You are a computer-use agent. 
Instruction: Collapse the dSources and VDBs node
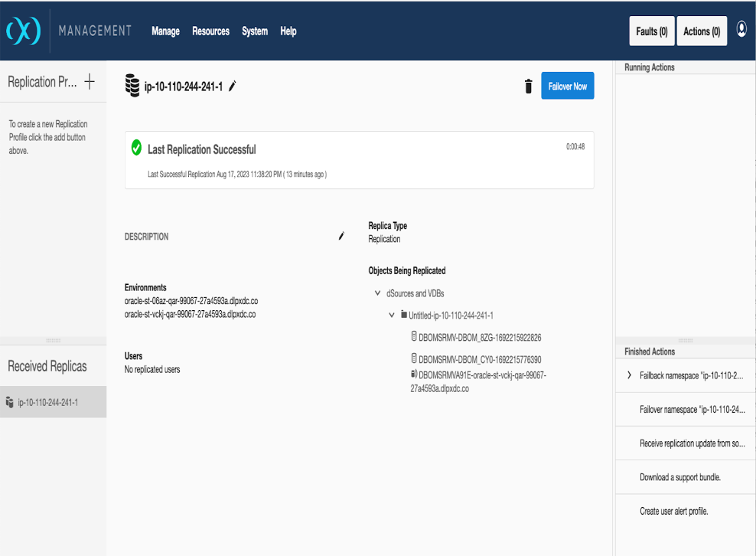378,293
